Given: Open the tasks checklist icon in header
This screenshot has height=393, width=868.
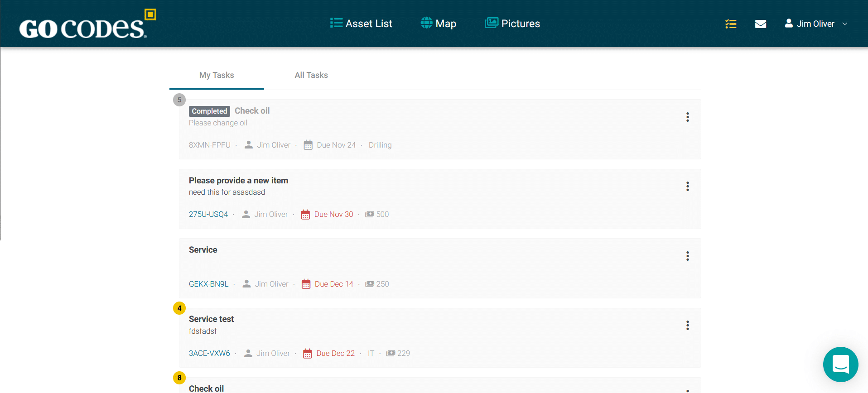Looking at the screenshot, I should (x=730, y=24).
